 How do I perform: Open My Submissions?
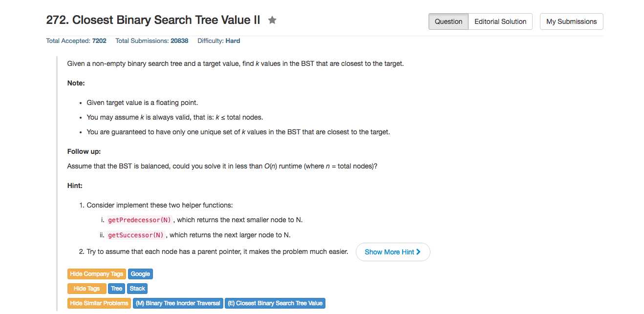[x=571, y=21]
